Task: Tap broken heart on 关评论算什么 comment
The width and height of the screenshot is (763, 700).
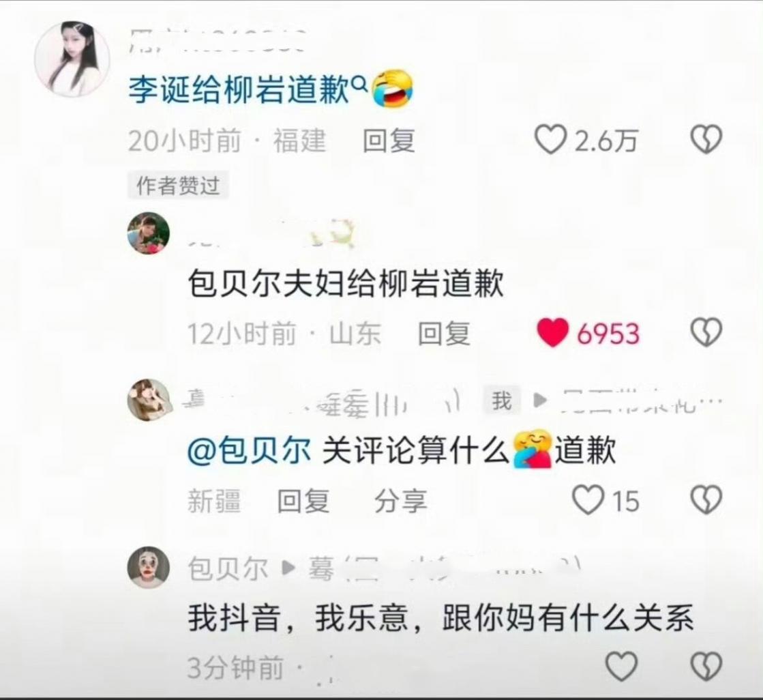Action: tap(706, 500)
